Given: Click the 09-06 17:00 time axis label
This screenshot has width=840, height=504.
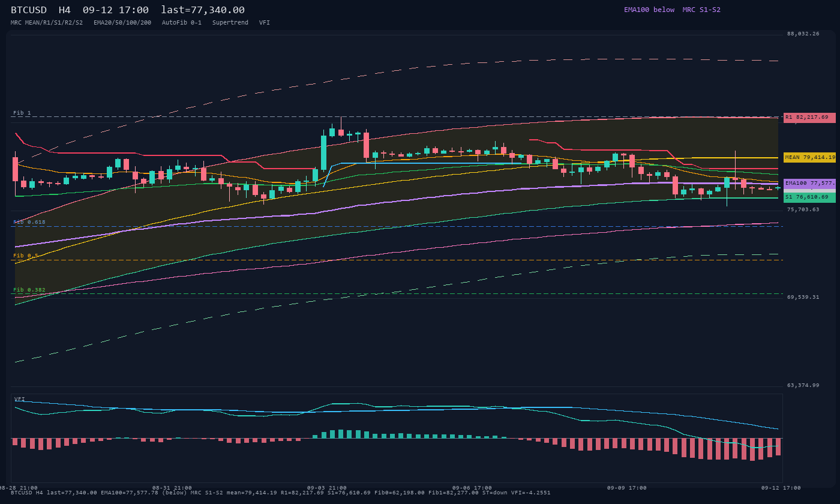Looking at the screenshot, I should [472, 488].
